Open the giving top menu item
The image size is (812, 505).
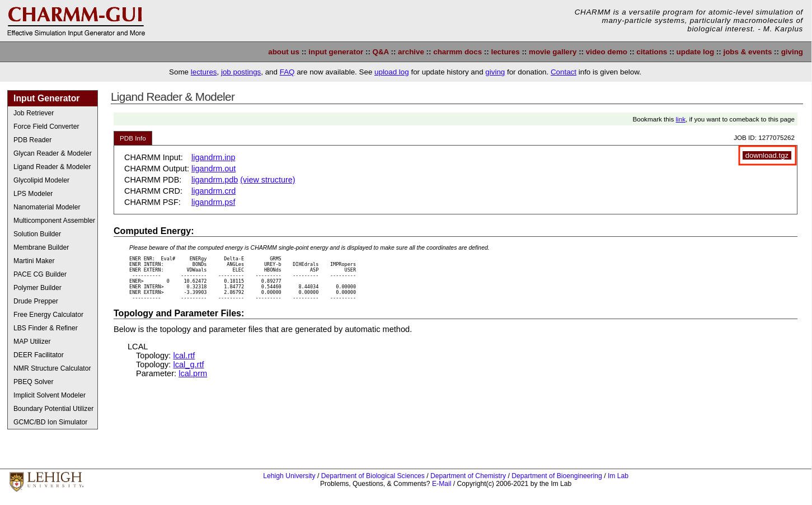(x=792, y=52)
